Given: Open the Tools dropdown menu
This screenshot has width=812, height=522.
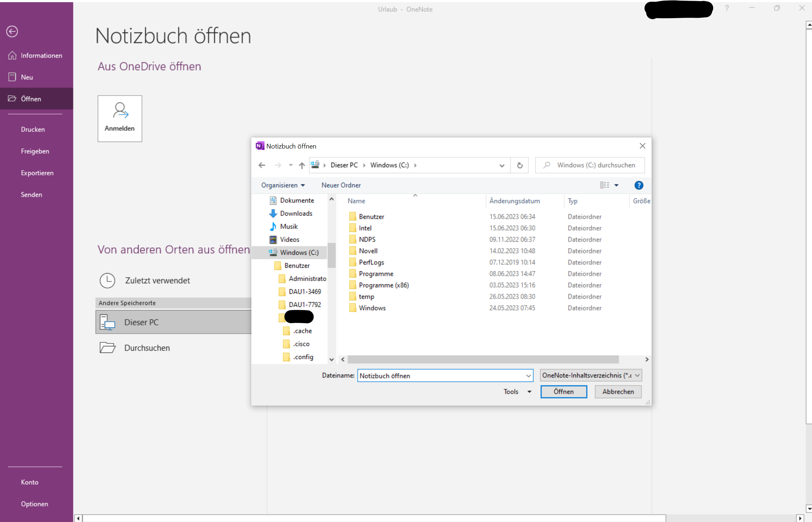Looking at the screenshot, I should tap(517, 392).
